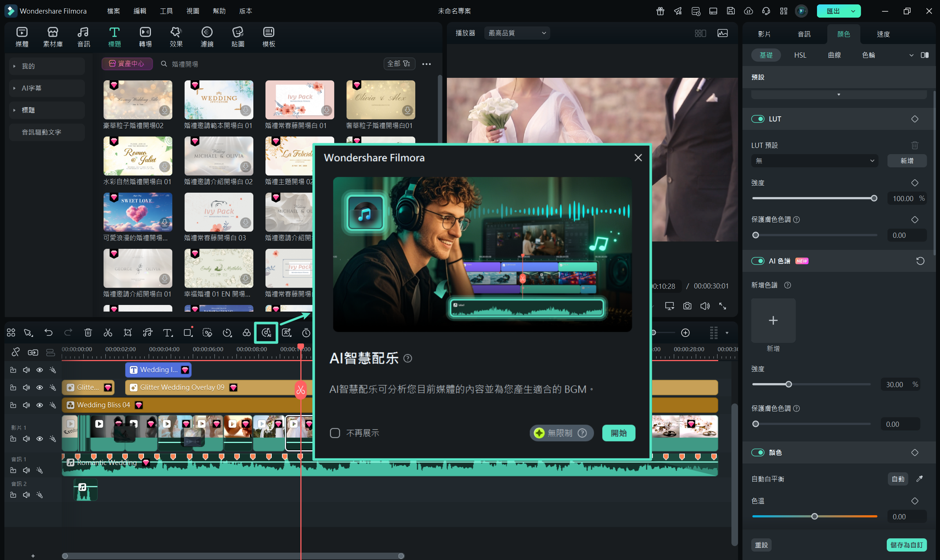Hide the 影片 1 track eye icon

(40, 439)
